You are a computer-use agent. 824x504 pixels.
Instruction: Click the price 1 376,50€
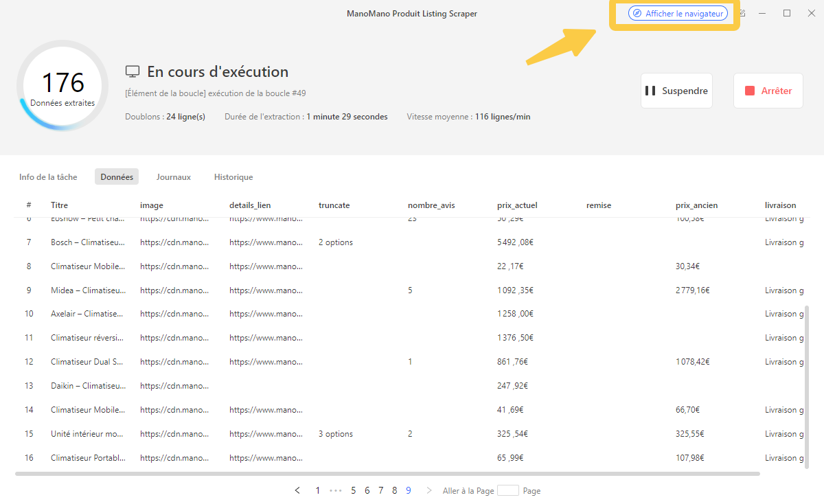(x=516, y=338)
